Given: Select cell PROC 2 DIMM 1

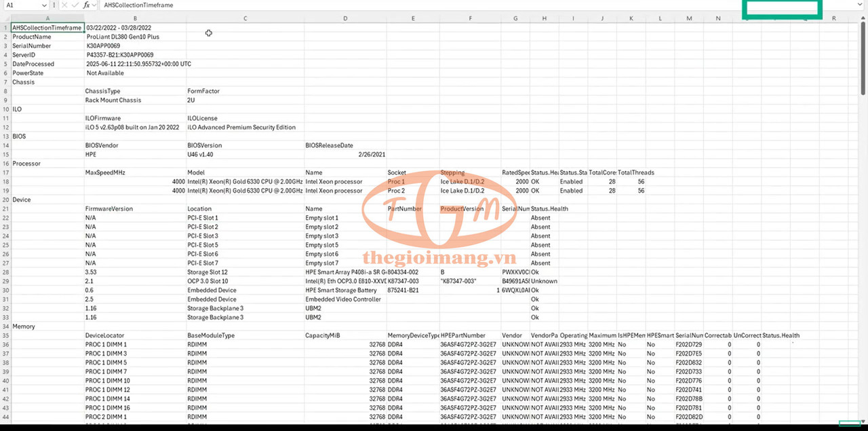Looking at the screenshot, I should coord(135,417).
